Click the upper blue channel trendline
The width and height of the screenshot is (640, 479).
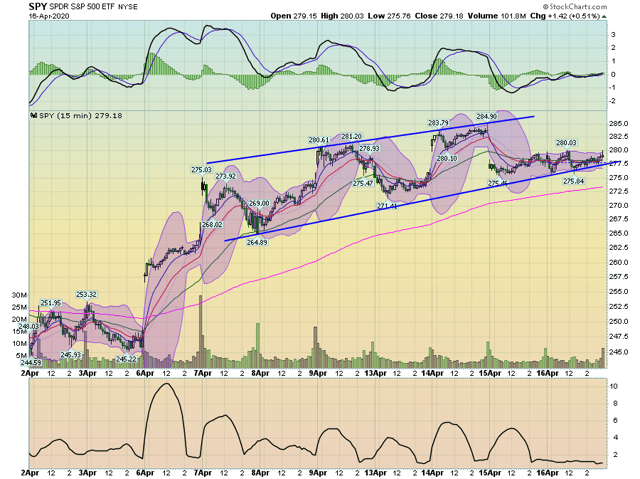coord(370,140)
